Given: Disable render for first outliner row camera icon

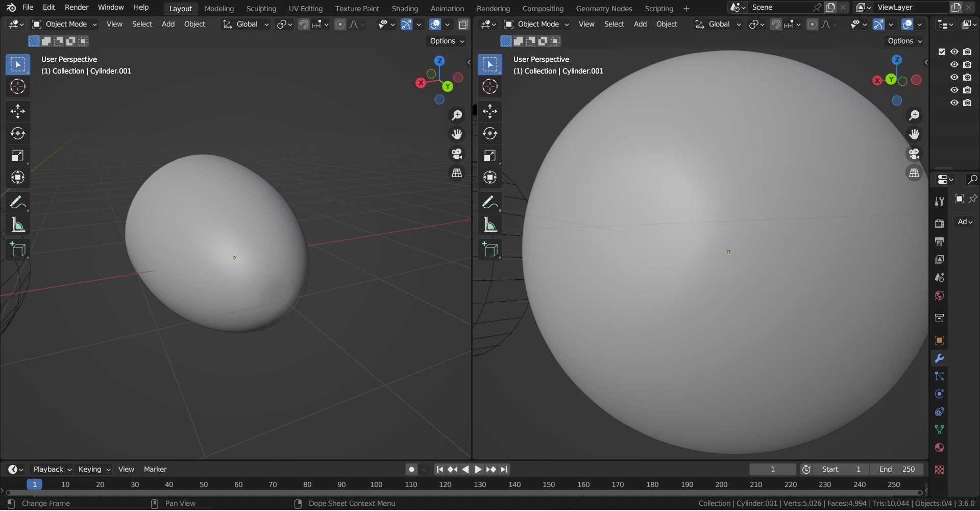Looking at the screenshot, I should (967, 52).
